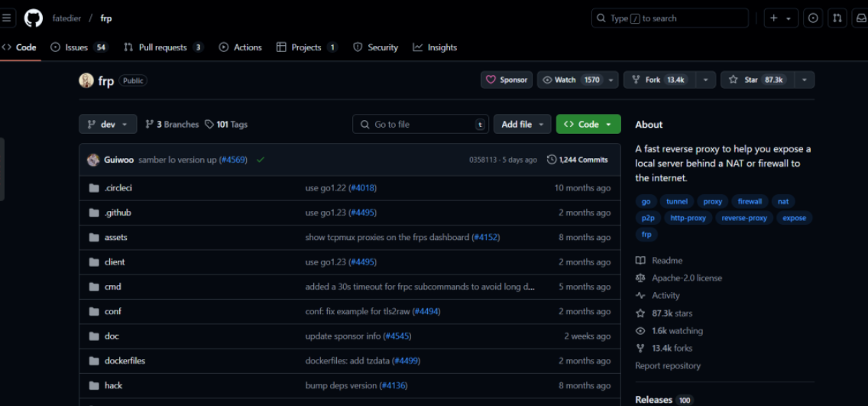Open the issues inbox icon in header
The width and height of the screenshot is (868, 406).
813,18
